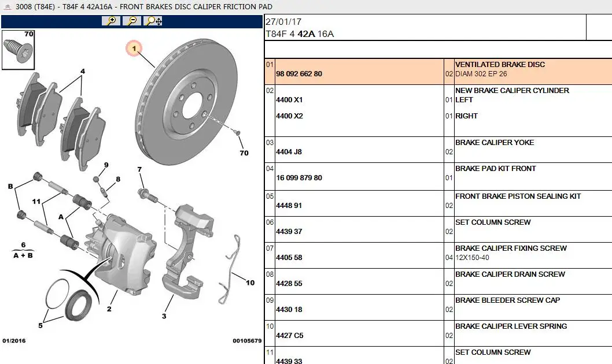Select callout 2 under the caliper cylinder

point(109,309)
